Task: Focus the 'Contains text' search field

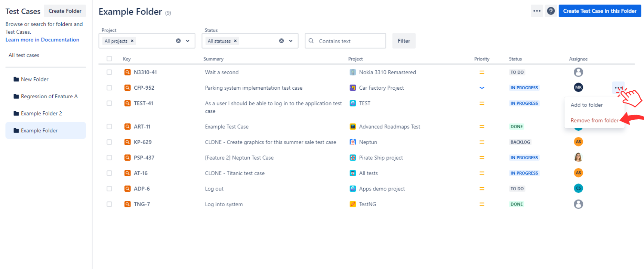Action: click(345, 41)
